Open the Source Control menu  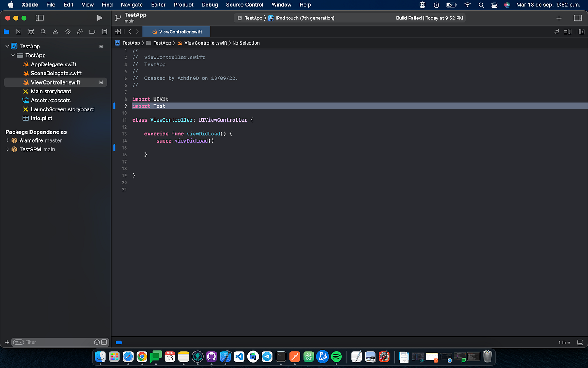pos(244,5)
